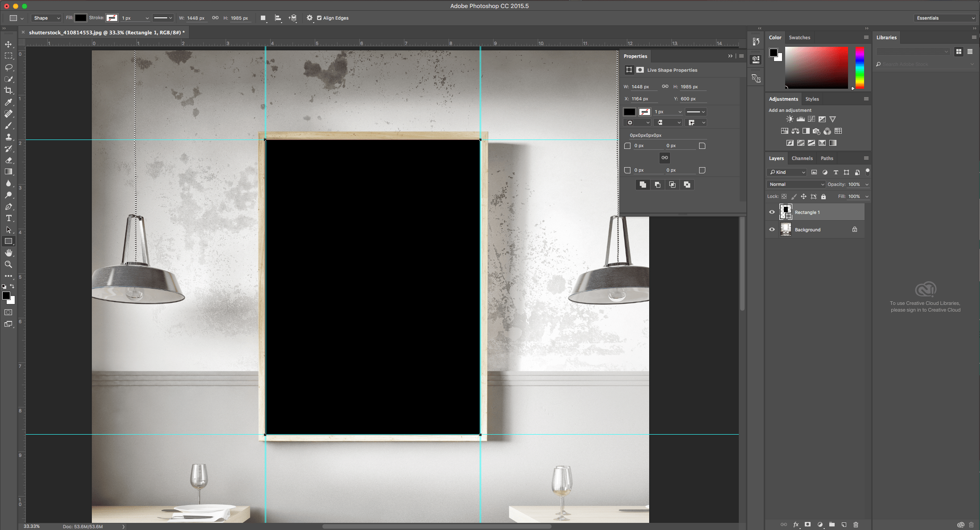Select the Zoom tool
The height and width of the screenshot is (530, 980).
click(x=9, y=264)
